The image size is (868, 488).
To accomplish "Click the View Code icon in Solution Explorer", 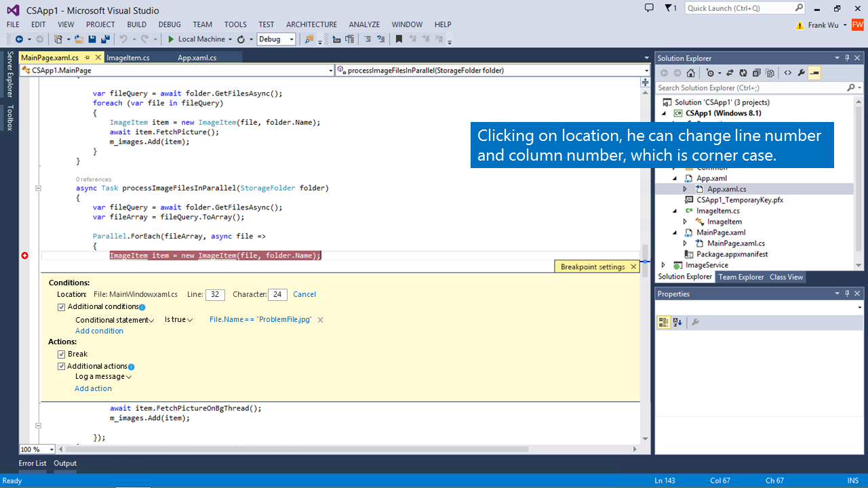I will pyautogui.click(x=787, y=73).
